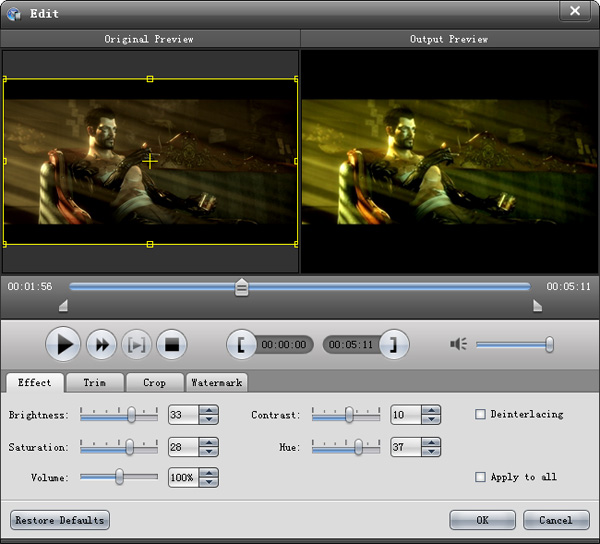Click the top-center crop handle in Original Preview
This screenshot has width=600, height=544.
point(150,79)
